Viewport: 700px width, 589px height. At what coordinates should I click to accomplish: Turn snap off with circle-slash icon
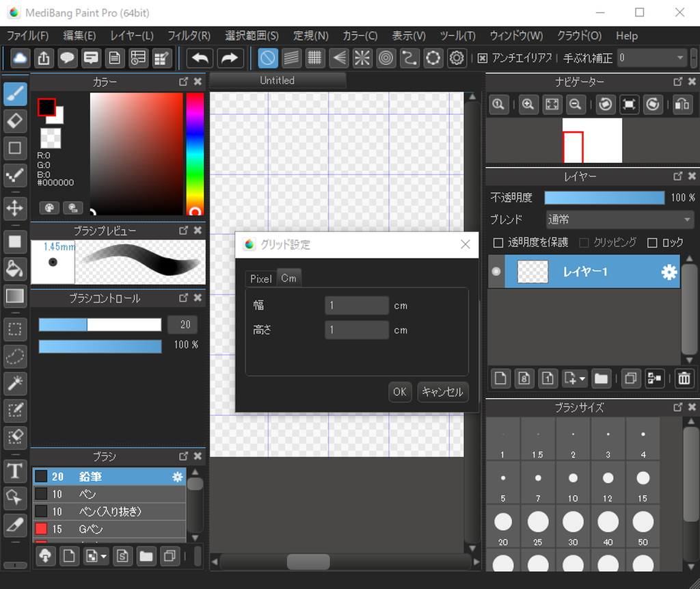[x=268, y=58]
